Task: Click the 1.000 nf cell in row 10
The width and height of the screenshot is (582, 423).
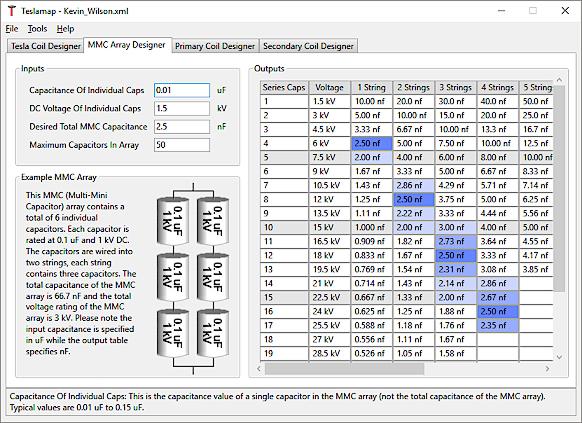Action: 372,227
